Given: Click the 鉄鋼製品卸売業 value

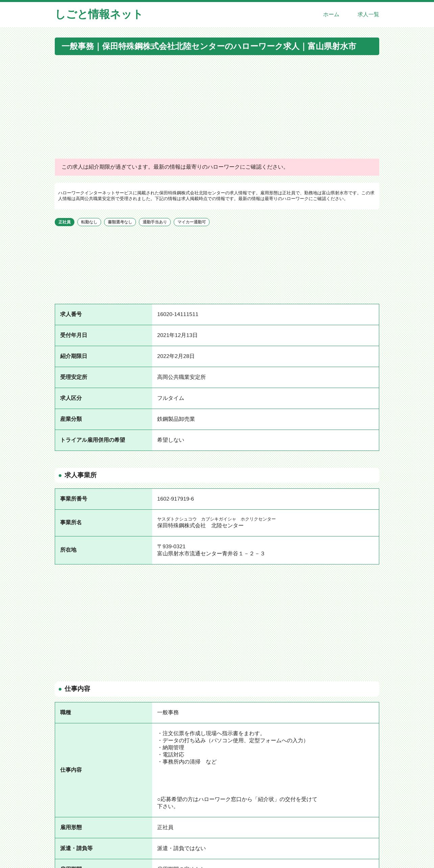Looking at the screenshot, I should (176, 419).
